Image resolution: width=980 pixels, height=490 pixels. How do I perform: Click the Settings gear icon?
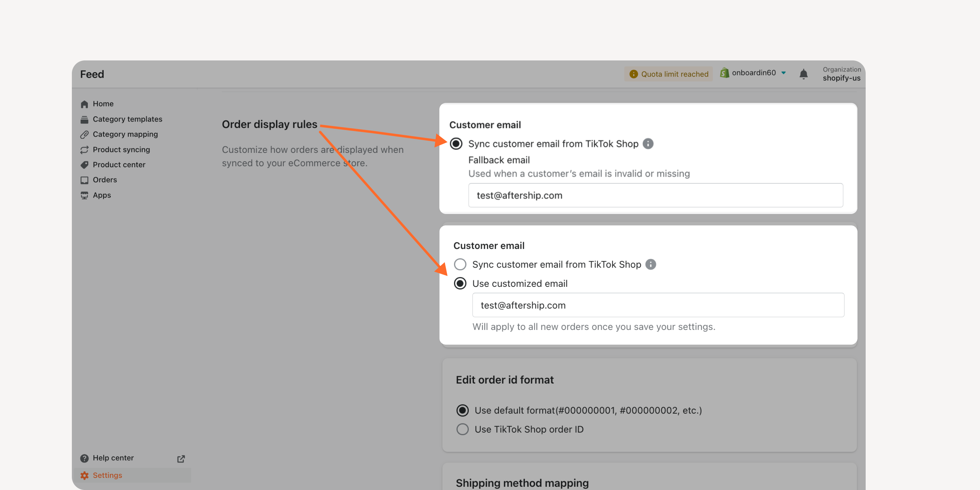click(85, 476)
